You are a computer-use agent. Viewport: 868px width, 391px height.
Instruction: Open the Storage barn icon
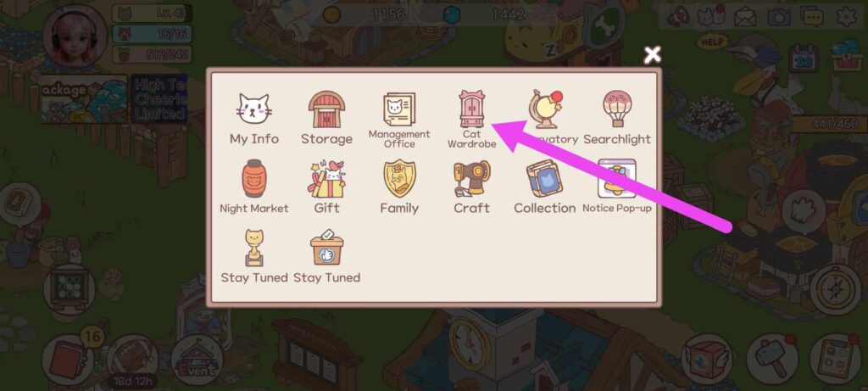(326, 109)
